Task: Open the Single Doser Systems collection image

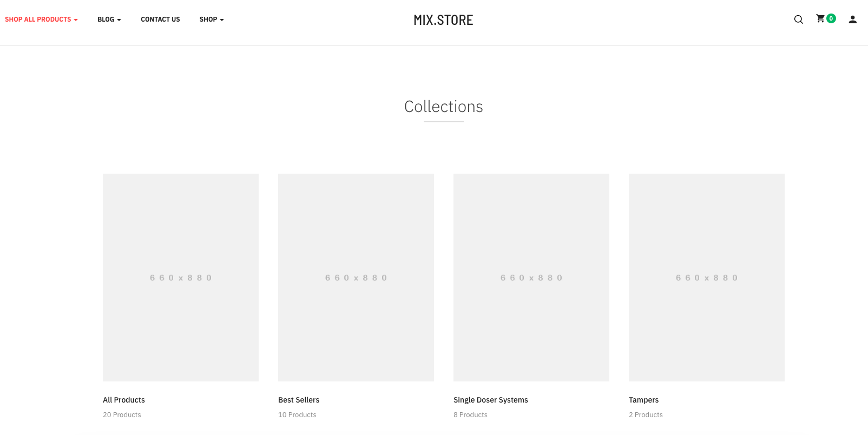Action: tap(531, 277)
